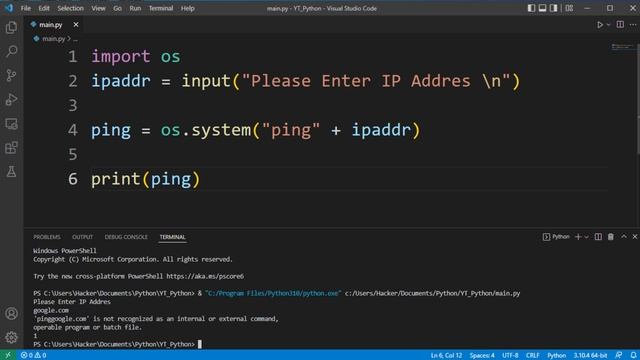Kill terminal with trash icon
The width and height of the screenshot is (640, 360).
(x=611, y=237)
